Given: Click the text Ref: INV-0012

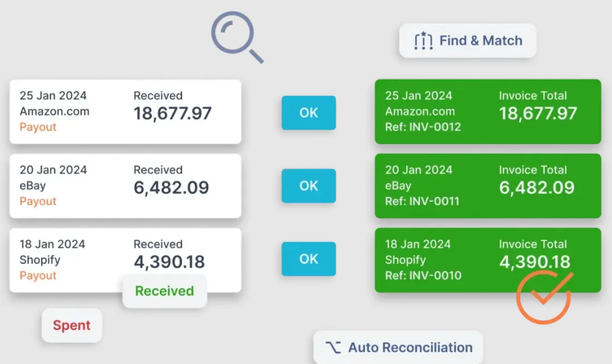Looking at the screenshot, I should (x=423, y=127).
